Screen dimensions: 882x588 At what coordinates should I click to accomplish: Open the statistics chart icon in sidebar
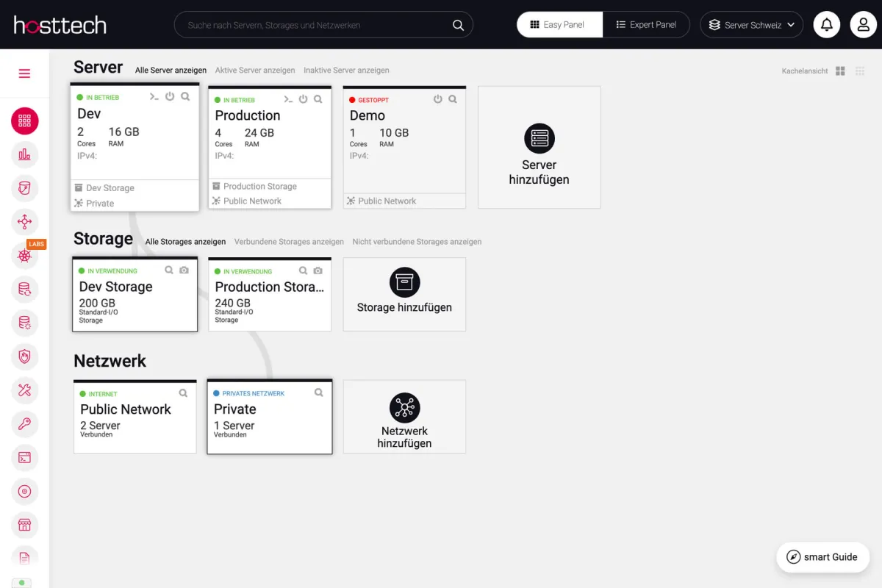coord(24,154)
